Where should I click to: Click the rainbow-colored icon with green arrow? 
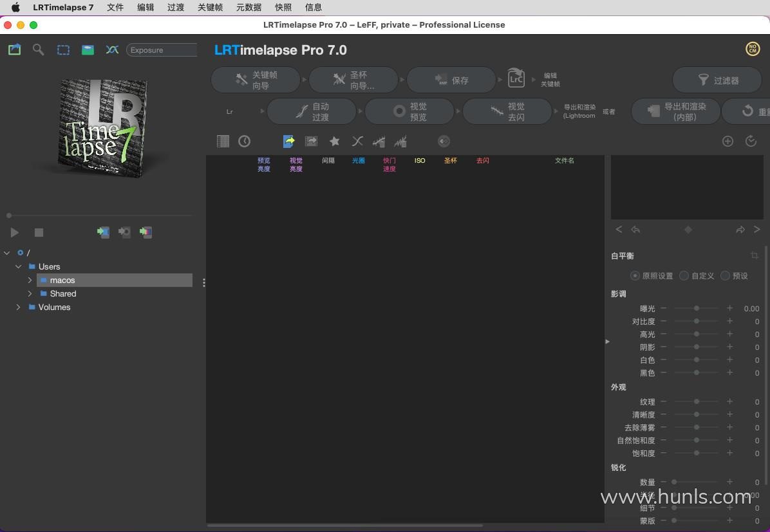click(146, 232)
